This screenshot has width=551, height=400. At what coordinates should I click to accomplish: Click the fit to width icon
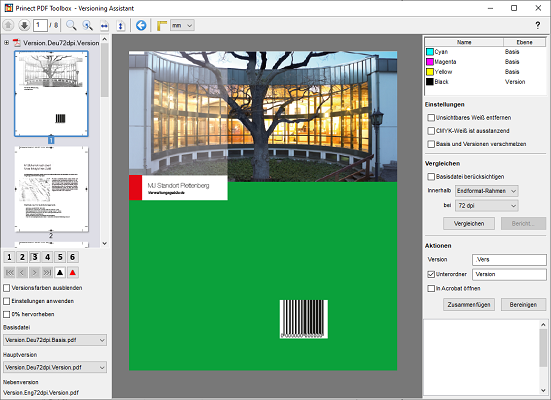[x=104, y=26]
